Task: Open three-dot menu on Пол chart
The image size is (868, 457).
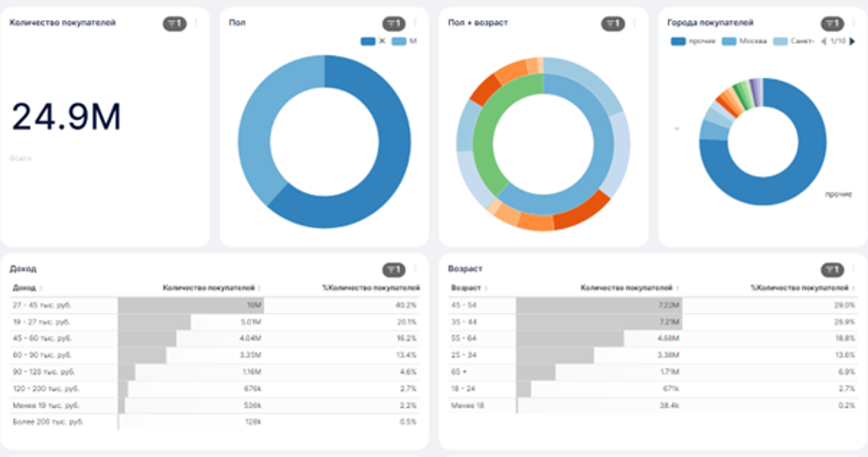Action: pyautogui.click(x=415, y=23)
